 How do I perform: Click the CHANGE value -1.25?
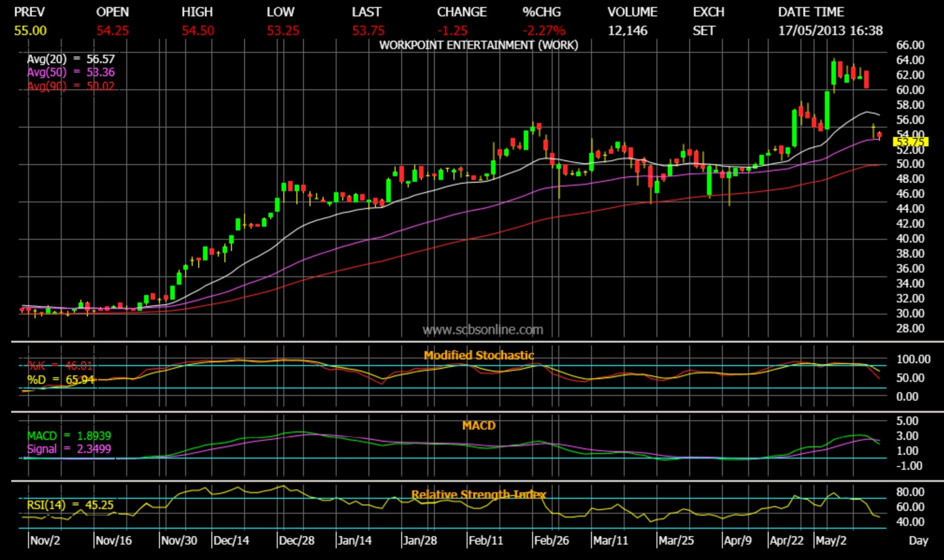tap(452, 31)
